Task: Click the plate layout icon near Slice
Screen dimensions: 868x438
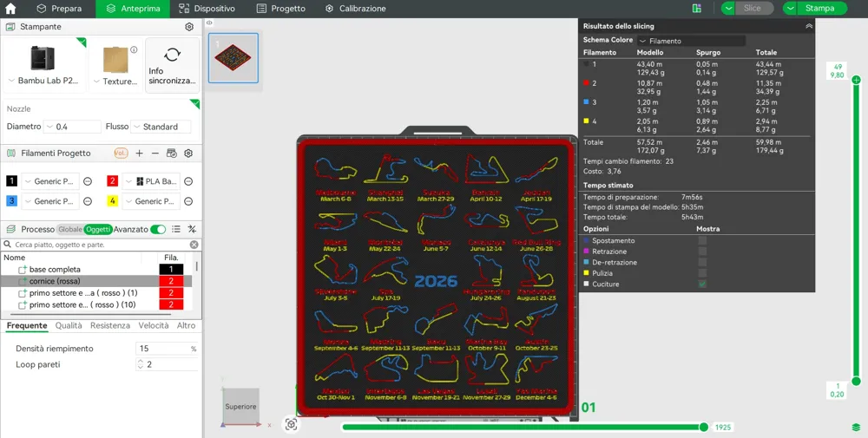Action: tap(696, 9)
